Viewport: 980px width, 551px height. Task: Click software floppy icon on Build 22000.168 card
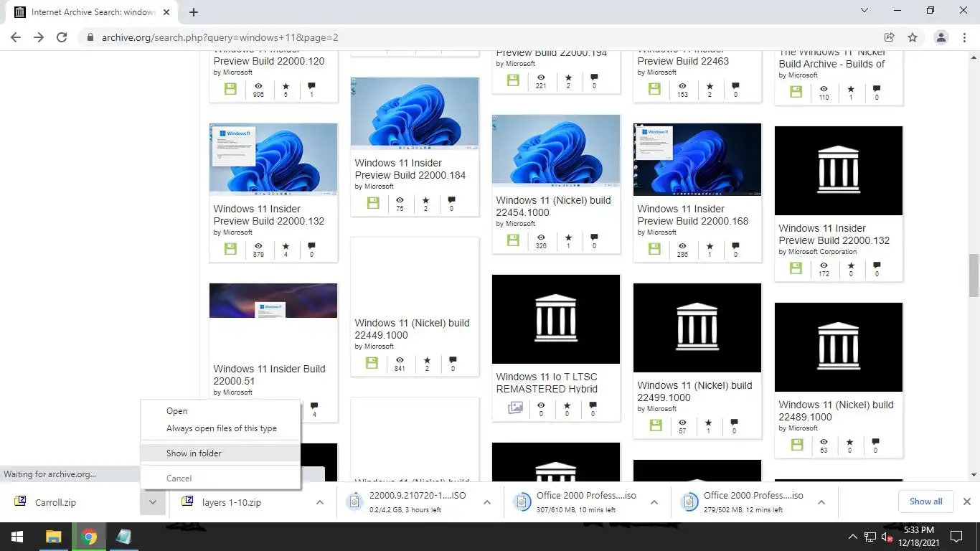pos(654,249)
